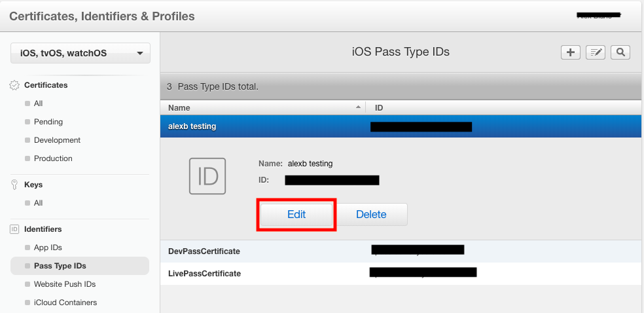644x313 pixels.
Task: Select the DevPassCertificate row
Action: pos(401,251)
